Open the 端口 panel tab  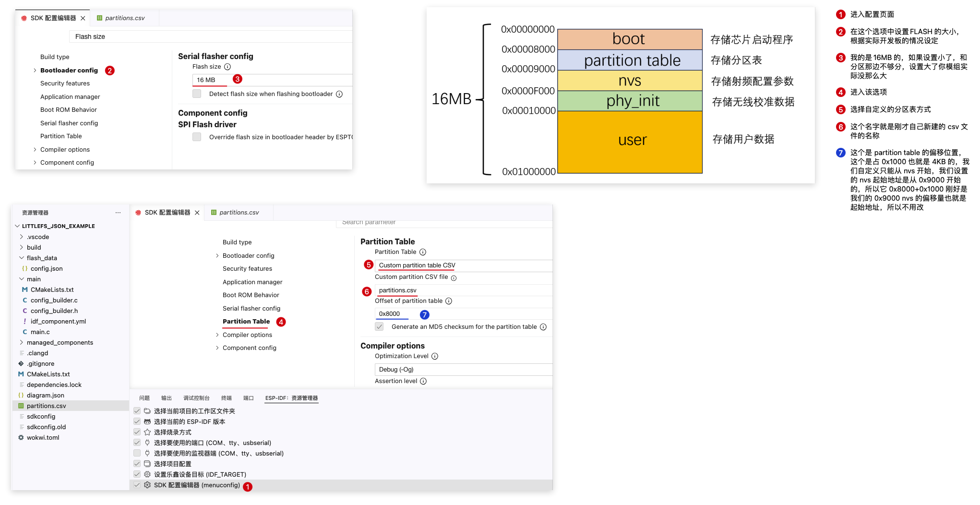tap(249, 398)
